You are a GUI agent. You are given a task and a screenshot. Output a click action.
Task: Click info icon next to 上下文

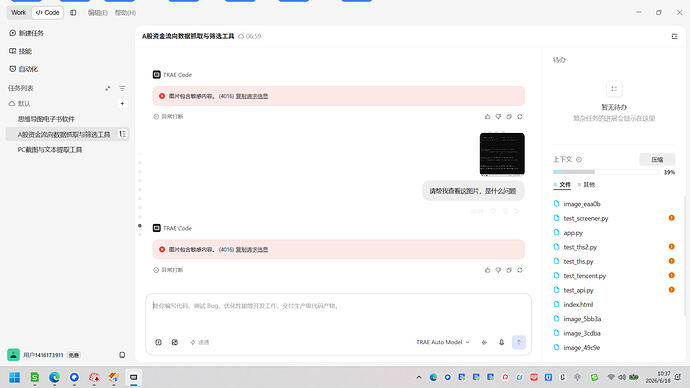click(579, 159)
